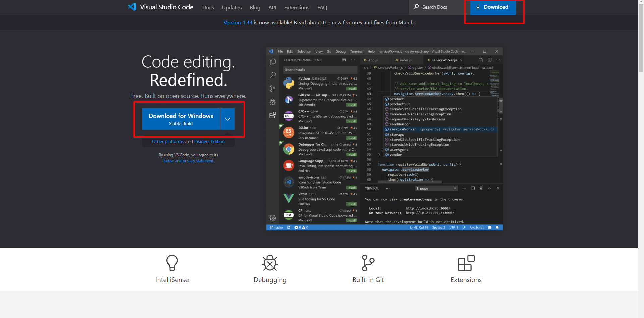Click the editor more actions ellipsis
This screenshot has width=644, height=318.
tap(498, 60)
